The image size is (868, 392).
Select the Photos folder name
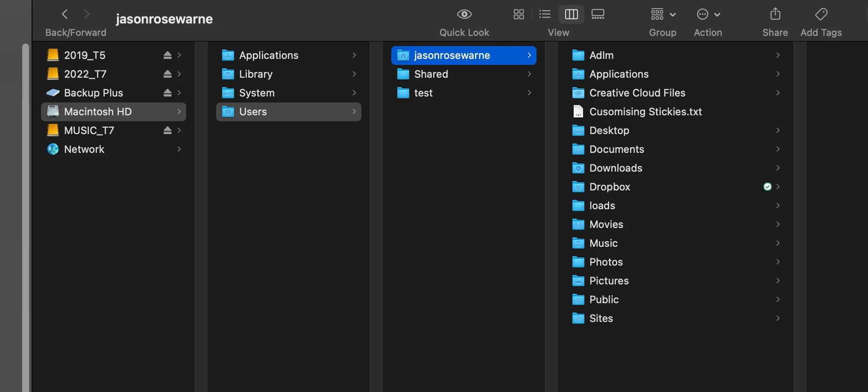606,262
